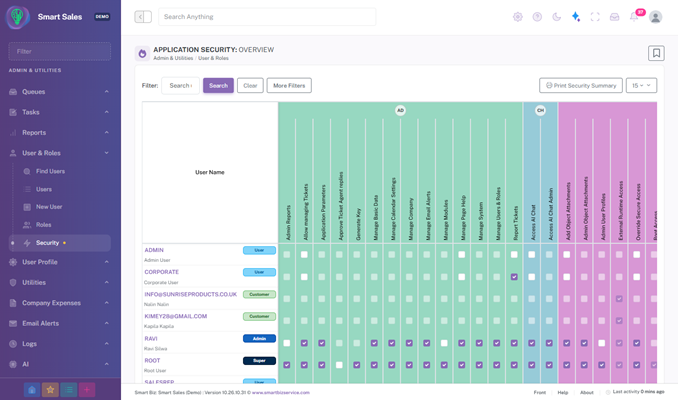Expand the Reports menu chevron
The image size is (678, 400).
tap(106, 133)
